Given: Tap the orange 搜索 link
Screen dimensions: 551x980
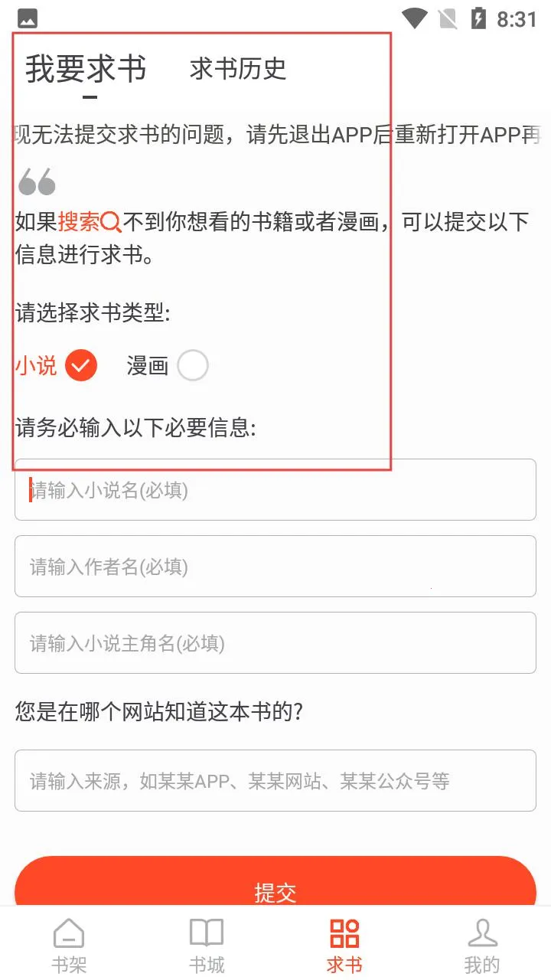Looking at the screenshot, I should pyautogui.click(x=79, y=223).
